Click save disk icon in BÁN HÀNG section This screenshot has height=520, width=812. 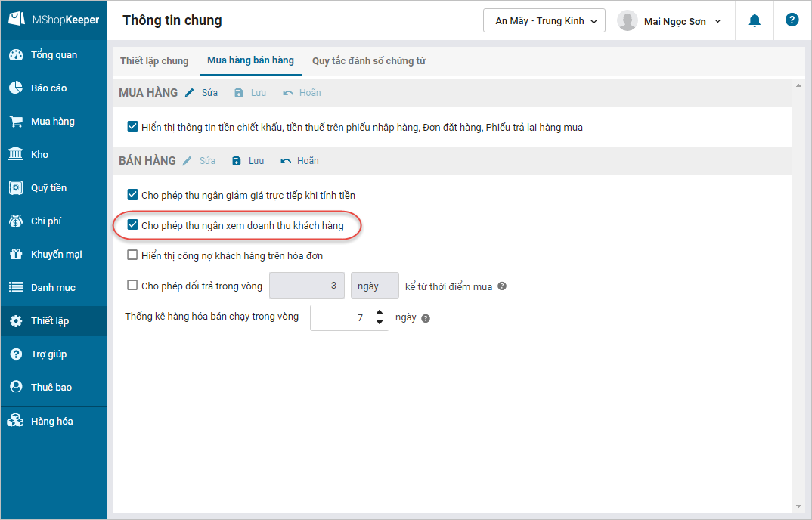pyautogui.click(x=237, y=160)
